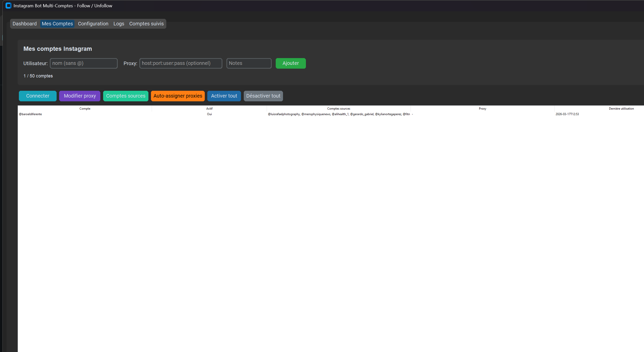Open Comptes sources button

126,96
